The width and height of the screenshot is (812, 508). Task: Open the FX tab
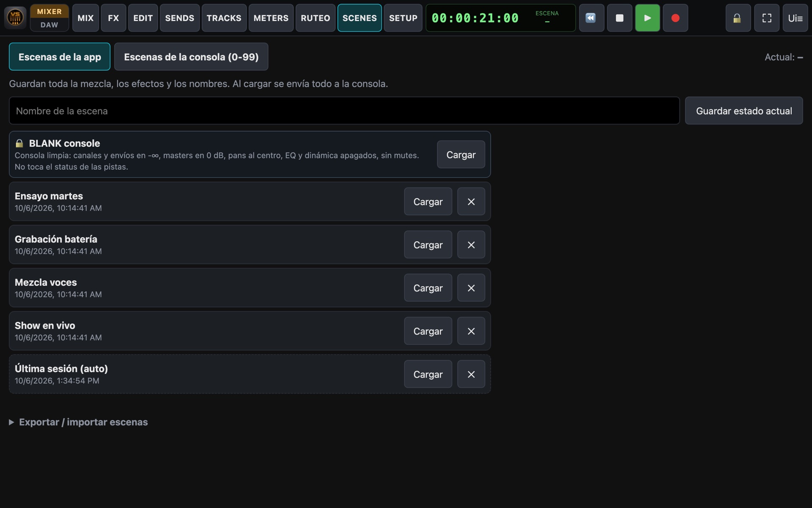click(x=113, y=18)
